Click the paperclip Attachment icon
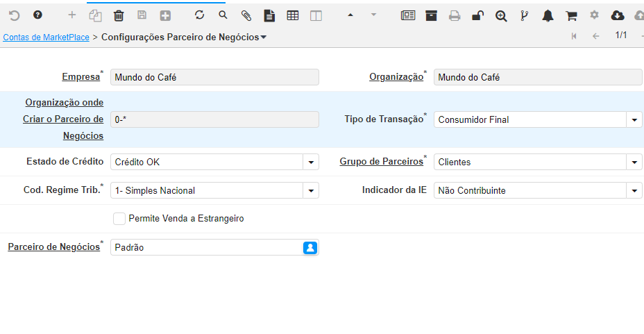644x334 pixels. point(246,15)
